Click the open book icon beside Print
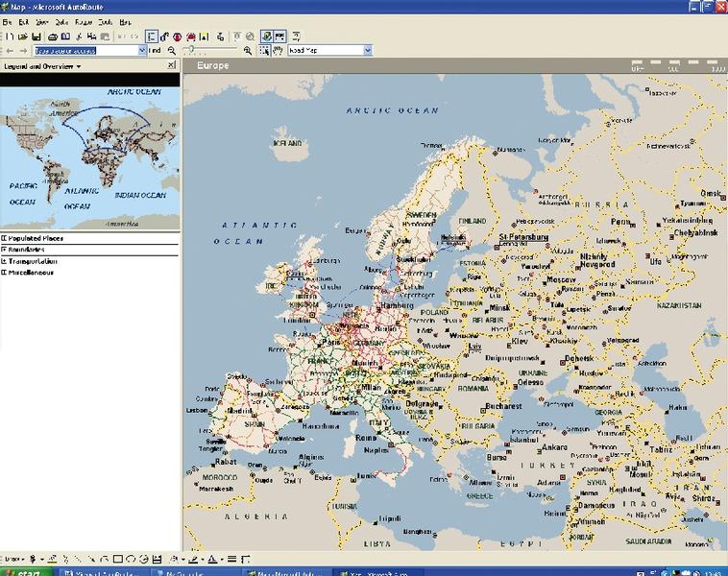This screenshot has height=576, width=728. 66,36
